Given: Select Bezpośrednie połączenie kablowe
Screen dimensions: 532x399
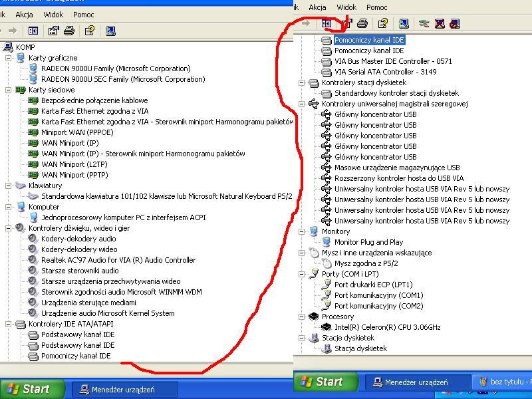Looking at the screenshot, I should click(94, 100).
